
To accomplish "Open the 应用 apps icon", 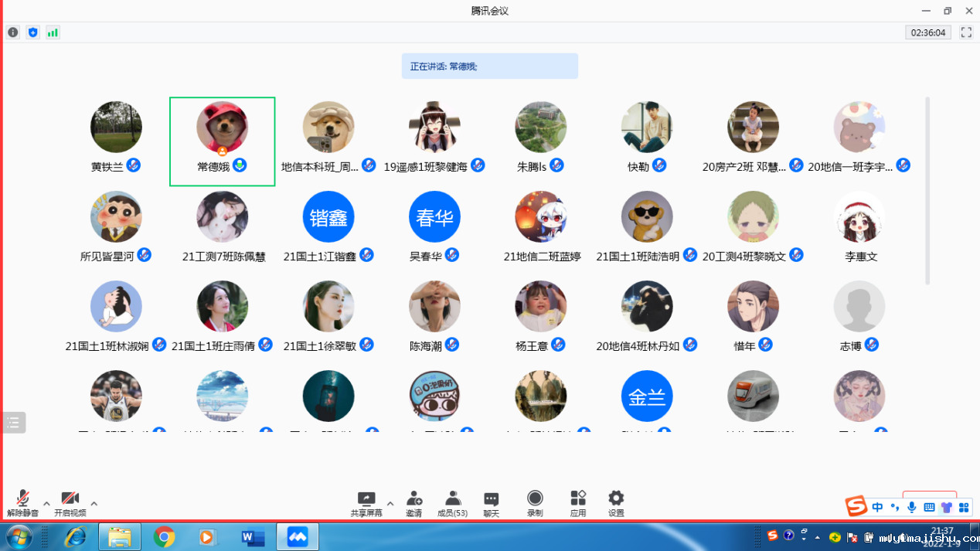I will tap(578, 503).
